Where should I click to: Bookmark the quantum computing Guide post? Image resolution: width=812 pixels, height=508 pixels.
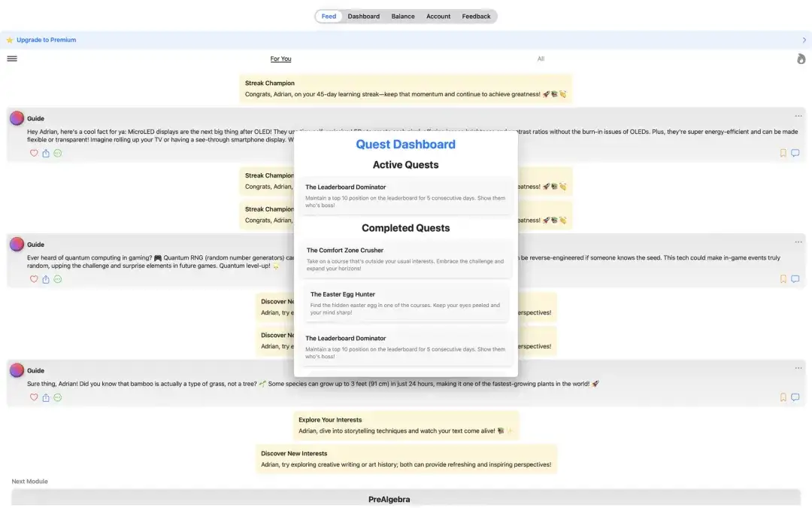click(783, 279)
